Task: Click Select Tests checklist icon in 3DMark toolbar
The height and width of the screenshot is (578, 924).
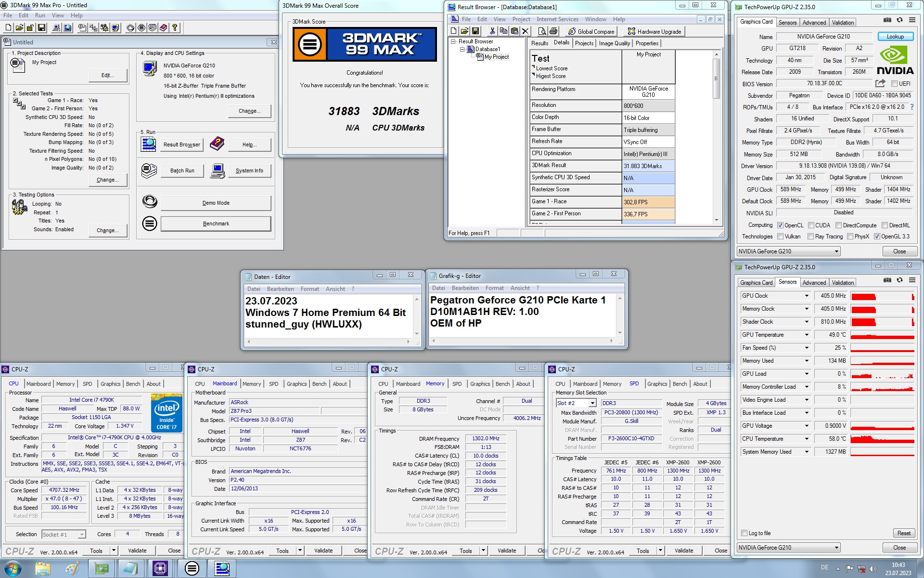Action: [93, 28]
